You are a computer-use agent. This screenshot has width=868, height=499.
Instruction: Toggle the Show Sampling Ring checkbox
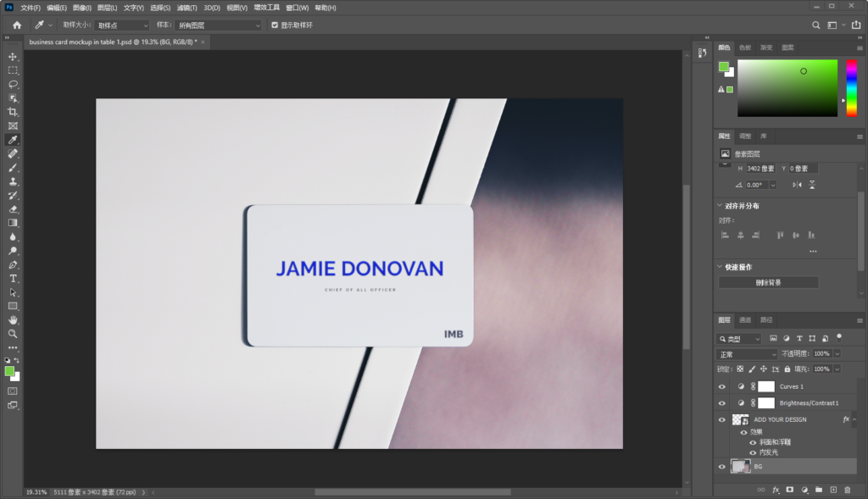pyautogui.click(x=275, y=25)
